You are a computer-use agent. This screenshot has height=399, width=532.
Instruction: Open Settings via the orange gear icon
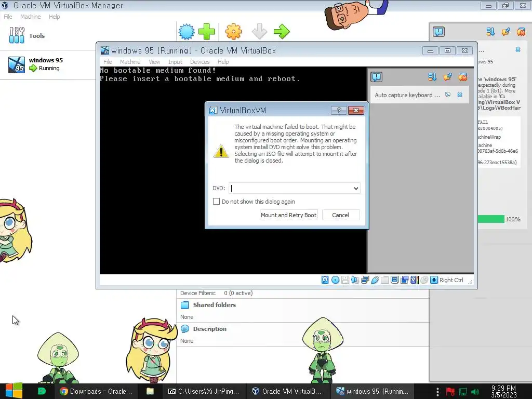(x=233, y=32)
